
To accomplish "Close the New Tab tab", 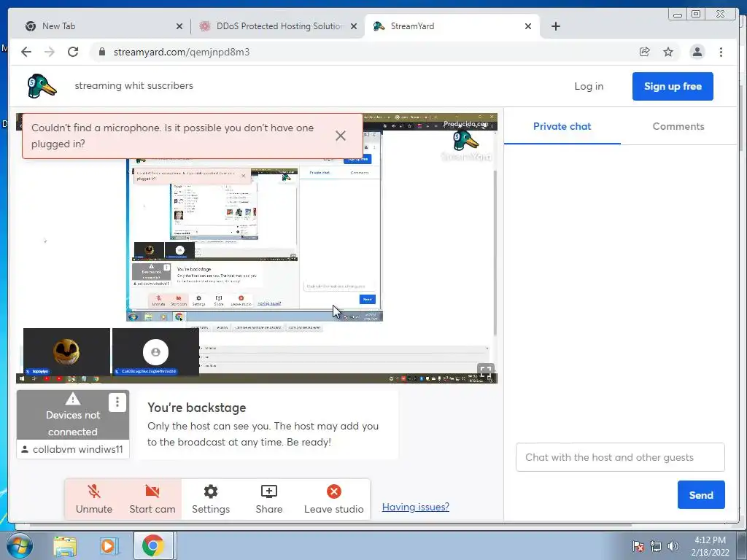I will point(179,27).
